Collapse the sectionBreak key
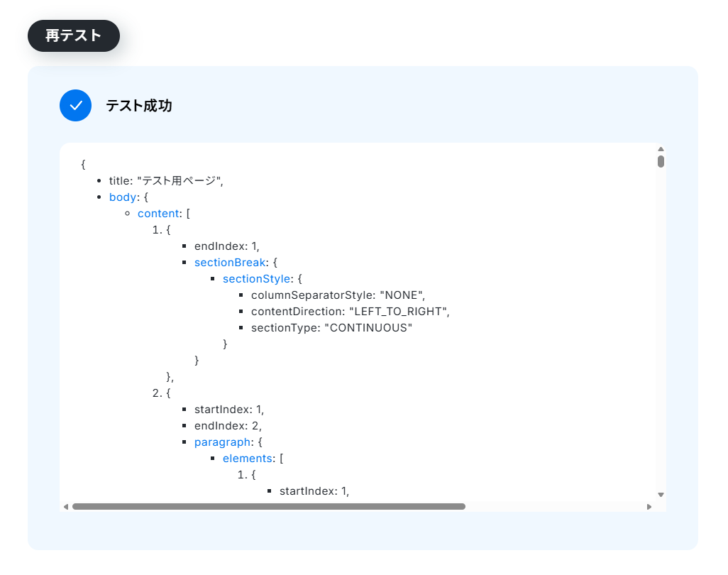 (x=230, y=263)
